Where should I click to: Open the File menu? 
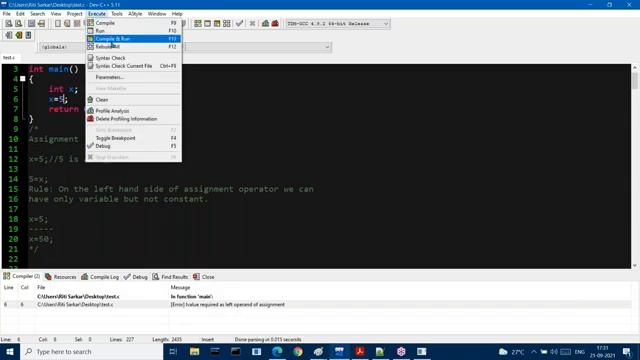7,14
